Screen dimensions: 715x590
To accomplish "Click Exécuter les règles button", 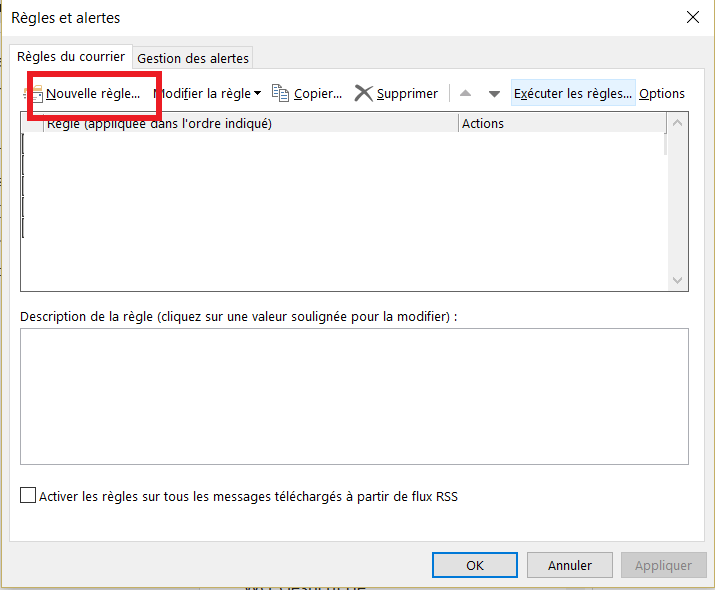I will tap(573, 93).
